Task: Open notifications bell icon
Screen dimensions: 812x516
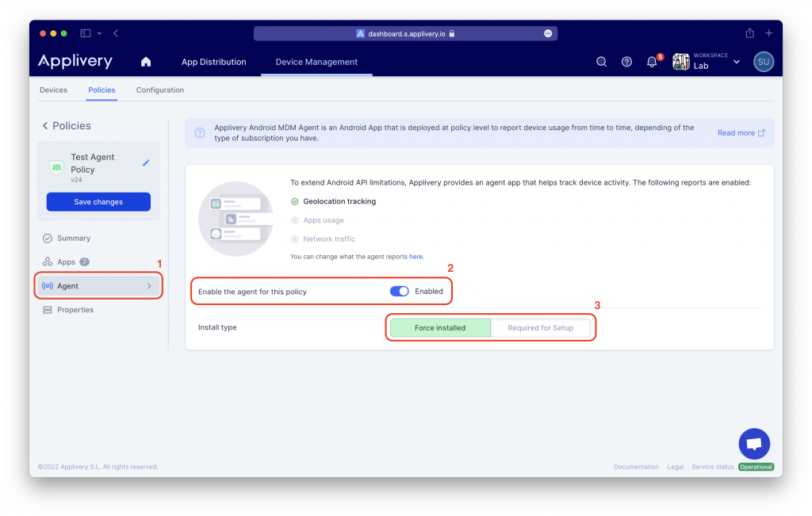Action: tap(652, 62)
